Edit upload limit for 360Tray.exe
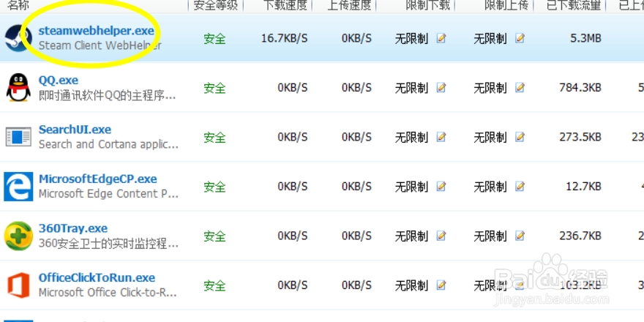644x322 pixels. tap(520, 236)
